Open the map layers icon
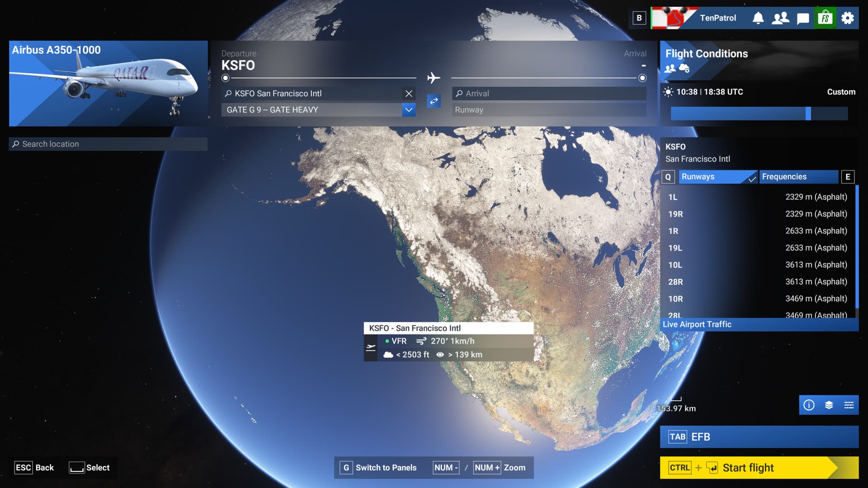 pos(829,405)
